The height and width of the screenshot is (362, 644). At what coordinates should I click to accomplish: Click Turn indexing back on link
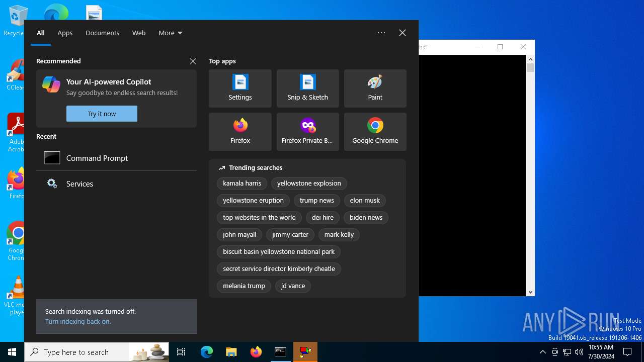pos(78,321)
